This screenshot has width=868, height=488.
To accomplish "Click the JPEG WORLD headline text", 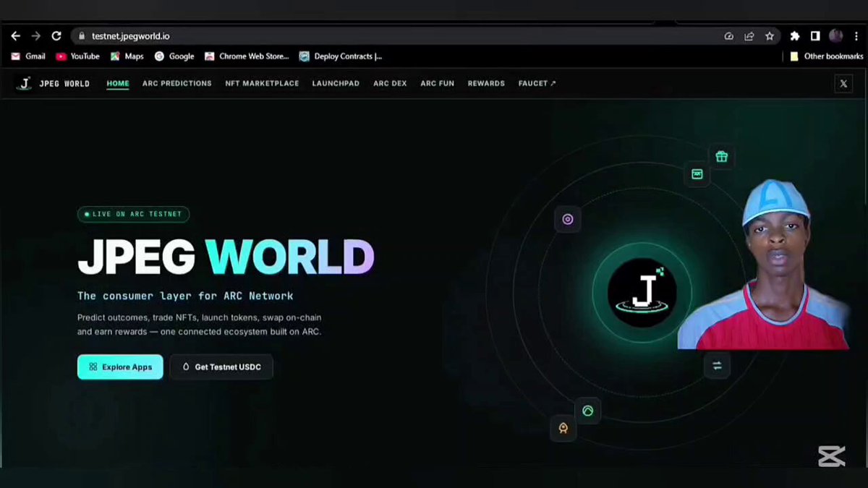I will pyautogui.click(x=226, y=257).
